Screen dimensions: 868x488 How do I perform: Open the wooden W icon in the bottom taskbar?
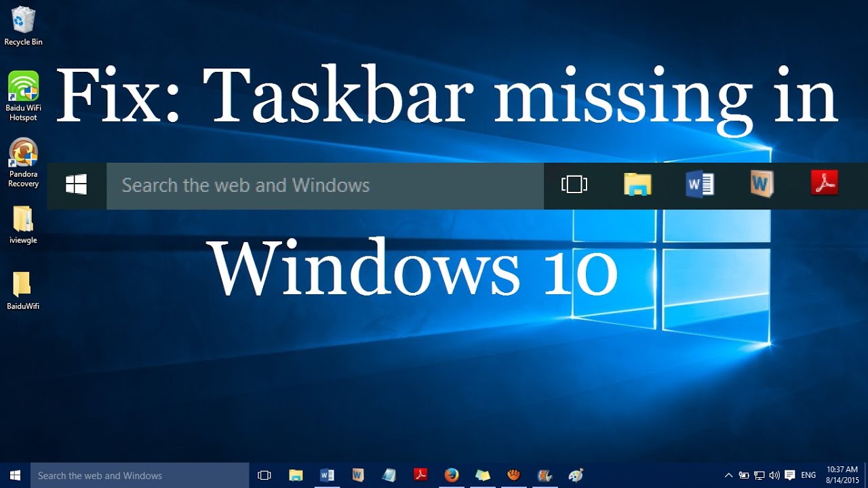(x=358, y=475)
